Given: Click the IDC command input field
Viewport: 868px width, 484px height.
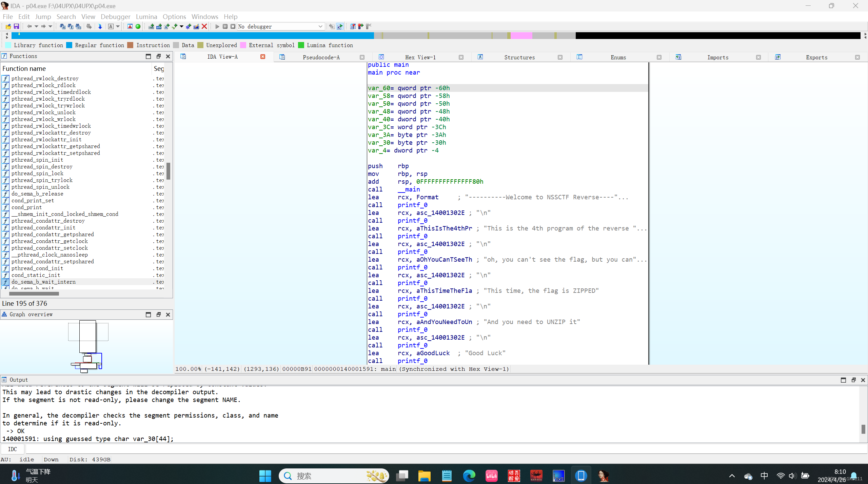Looking at the screenshot, I should tap(447, 449).
